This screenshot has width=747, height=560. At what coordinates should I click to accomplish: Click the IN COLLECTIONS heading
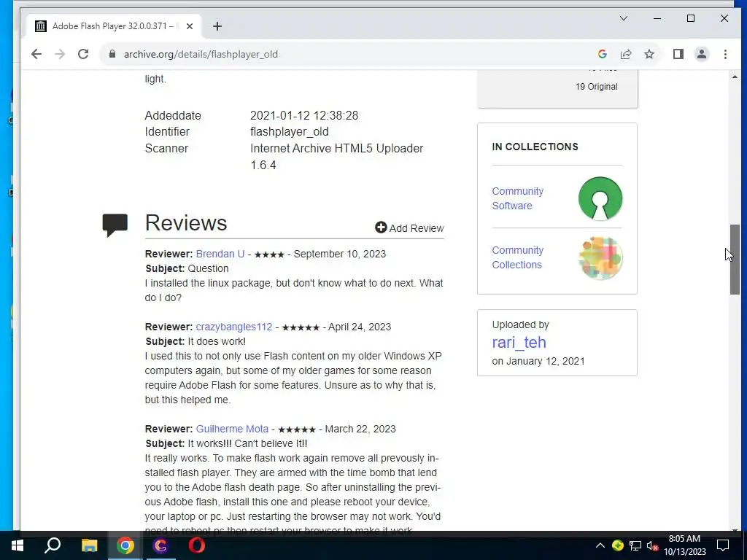click(535, 147)
